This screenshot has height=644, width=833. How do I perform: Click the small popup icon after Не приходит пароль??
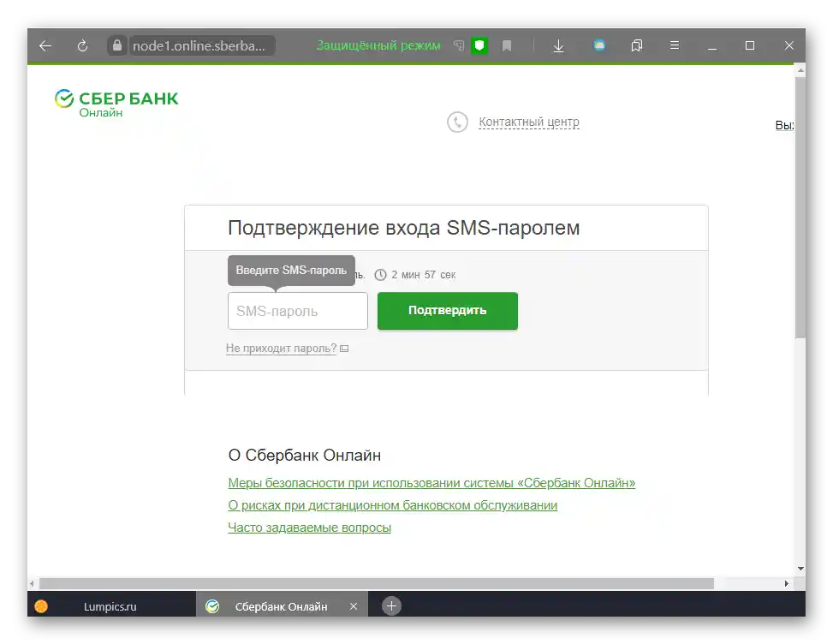(x=344, y=349)
